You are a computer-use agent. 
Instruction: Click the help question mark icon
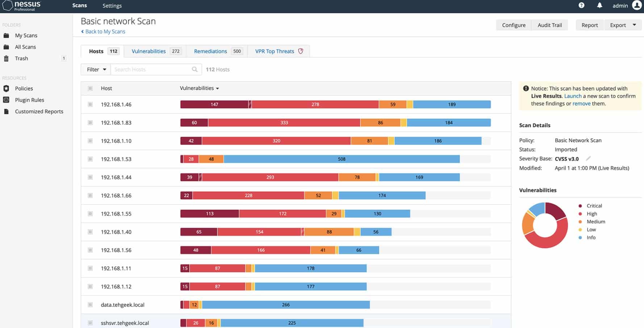coord(581,5)
